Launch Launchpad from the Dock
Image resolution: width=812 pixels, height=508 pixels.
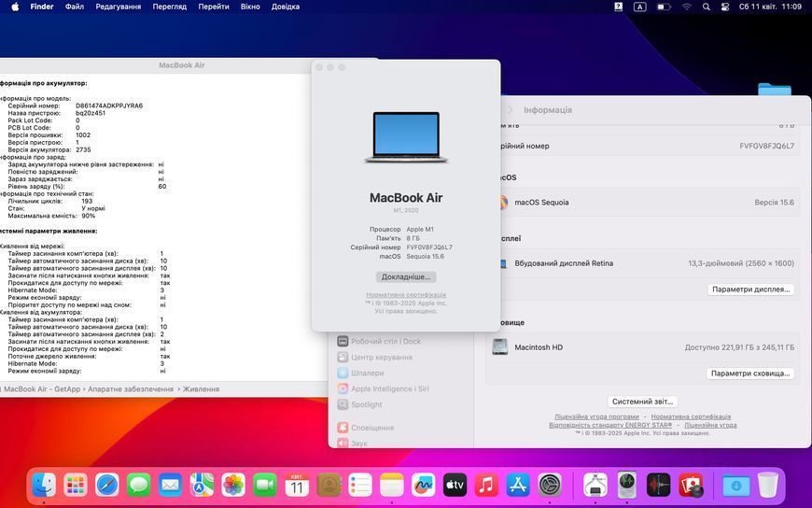76,486
